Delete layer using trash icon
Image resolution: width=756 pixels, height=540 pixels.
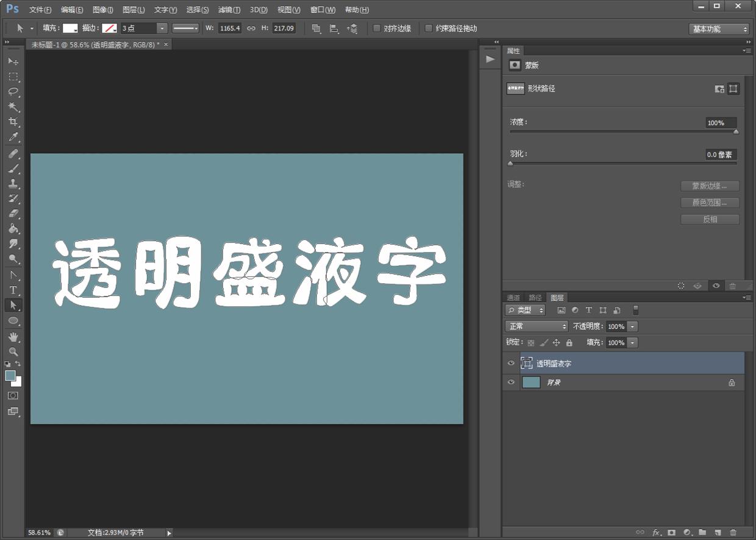733,533
